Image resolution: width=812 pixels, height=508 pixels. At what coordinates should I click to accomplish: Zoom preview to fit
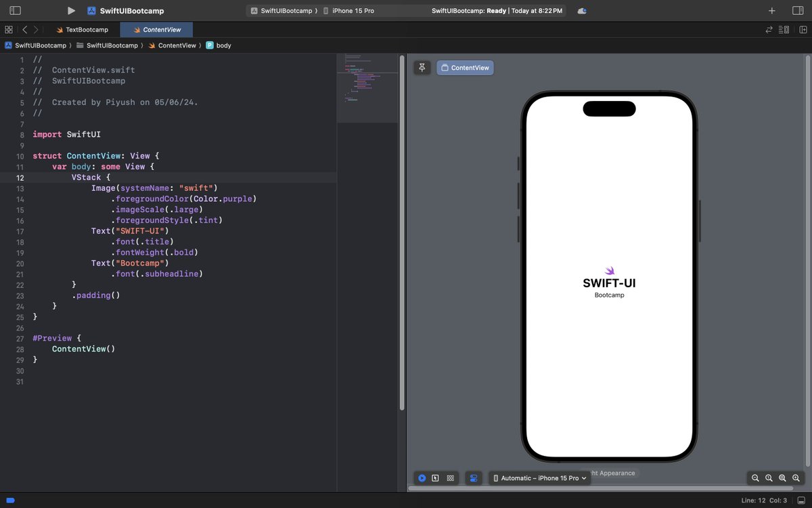(x=783, y=478)
